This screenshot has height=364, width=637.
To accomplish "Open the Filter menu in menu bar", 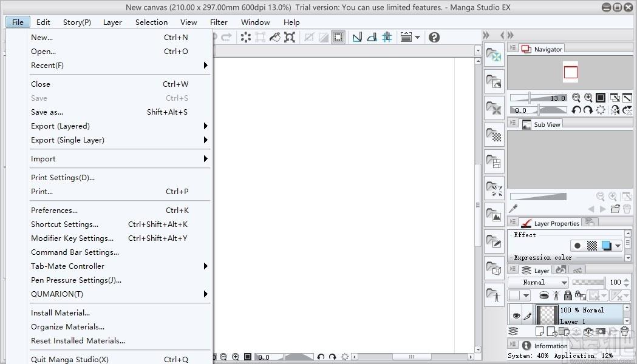I will click(x=219, y=22).
